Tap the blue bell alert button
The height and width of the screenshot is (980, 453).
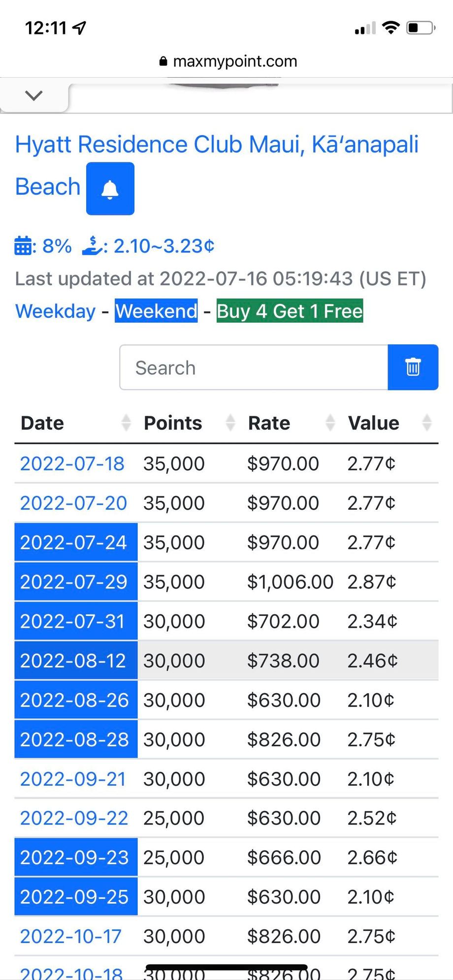tap(110, 188)
